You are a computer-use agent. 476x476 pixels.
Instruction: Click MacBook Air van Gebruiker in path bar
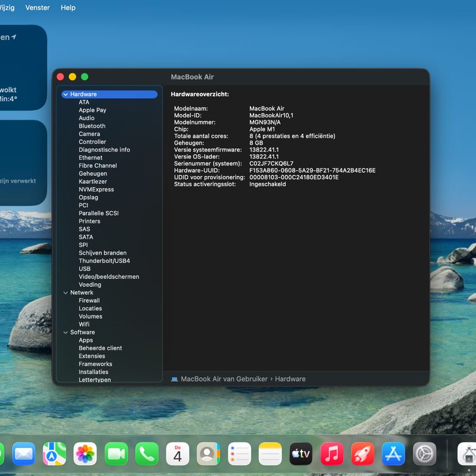224,379
